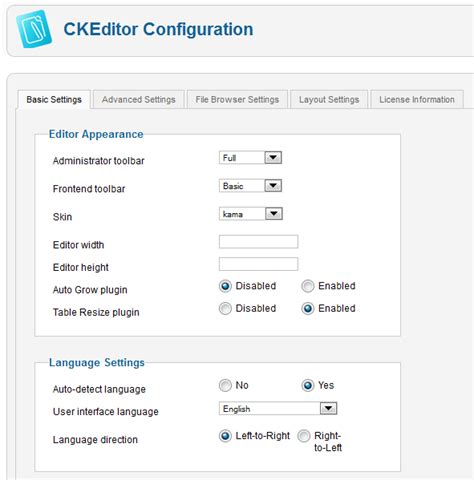View the License Information tab
The height and width of the screenshot is (480, 474).
click(x=417, y=100)
